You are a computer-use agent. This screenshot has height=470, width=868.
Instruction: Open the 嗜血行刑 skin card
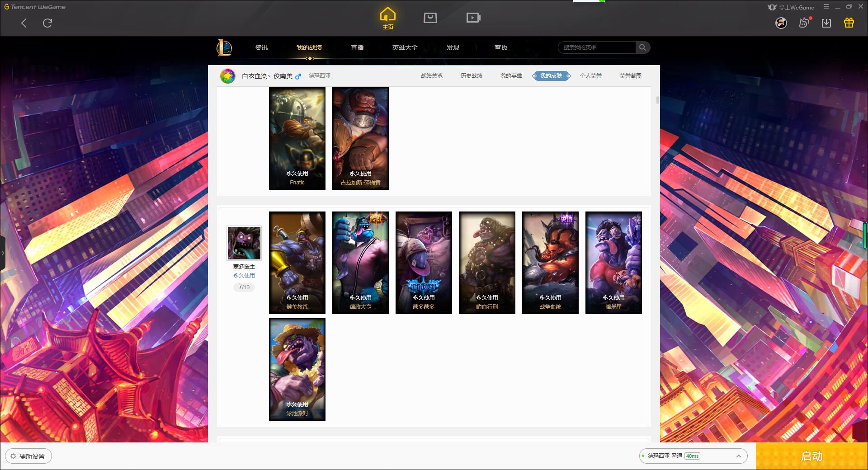pyautogui.click(x=487, y=263)
